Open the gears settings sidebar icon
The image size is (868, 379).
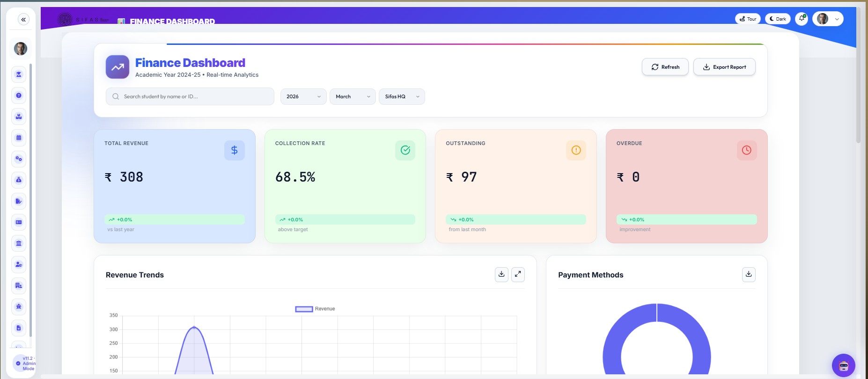point(19,159)
